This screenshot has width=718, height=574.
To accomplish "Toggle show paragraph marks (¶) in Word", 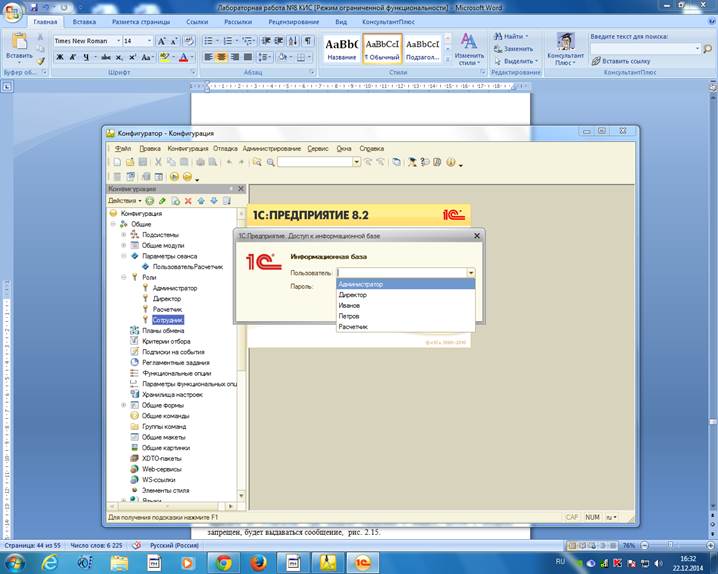I will pyautogui.click(x=308, y=41).
